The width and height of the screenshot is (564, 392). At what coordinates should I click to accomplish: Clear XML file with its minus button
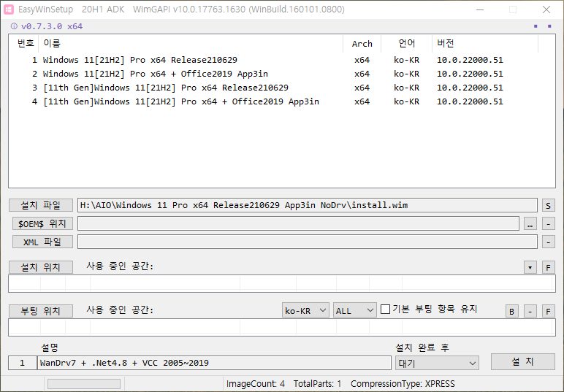point(548,242)
